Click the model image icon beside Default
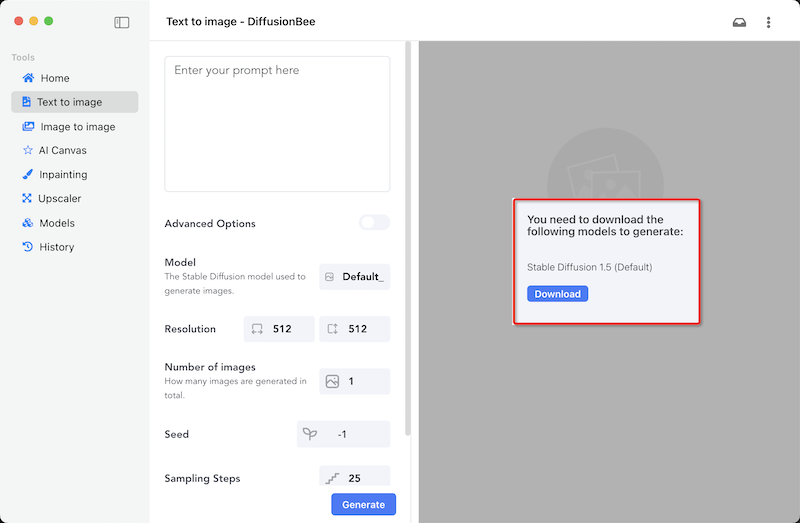Screen dimensions: 800x523 point(330,277)
